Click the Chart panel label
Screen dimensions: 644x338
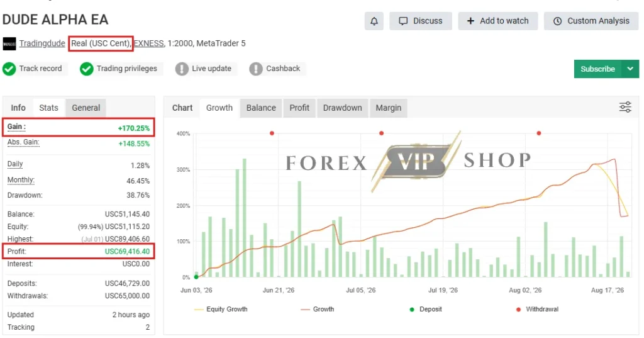[182, 108]
